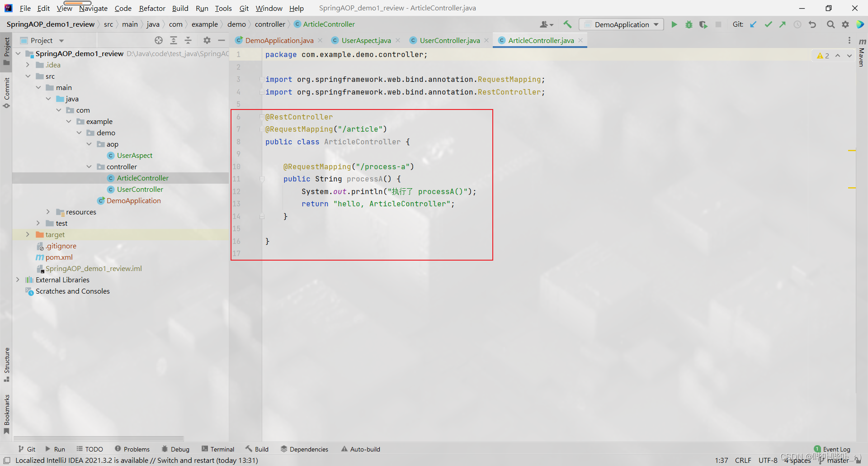
Task: Go to previous highlighted warning arrow
Action: click(838, 56)
